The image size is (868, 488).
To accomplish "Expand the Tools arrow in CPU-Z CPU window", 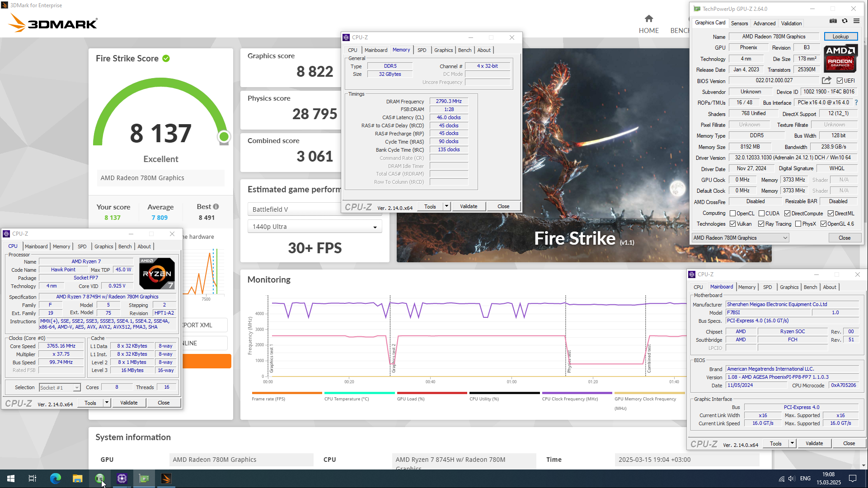I will tap(107, 403).
